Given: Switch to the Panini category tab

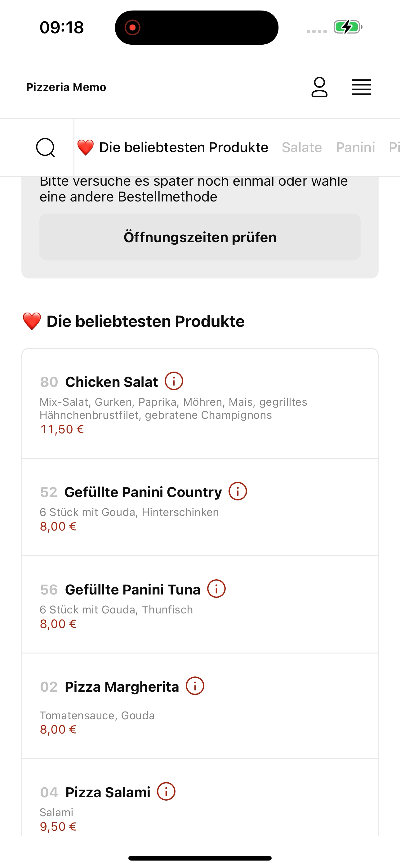Looking at the screenshot, I should tap(356, 147).
